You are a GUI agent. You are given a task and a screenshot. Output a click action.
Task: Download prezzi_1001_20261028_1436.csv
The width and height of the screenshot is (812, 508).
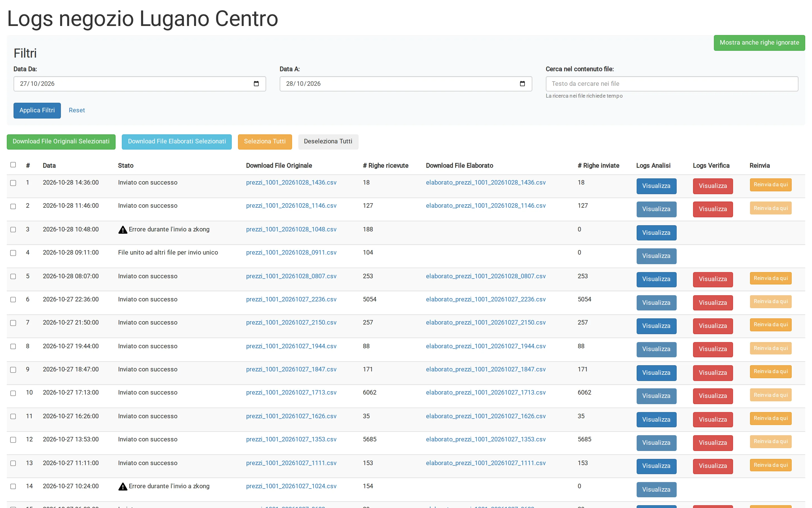291,182
